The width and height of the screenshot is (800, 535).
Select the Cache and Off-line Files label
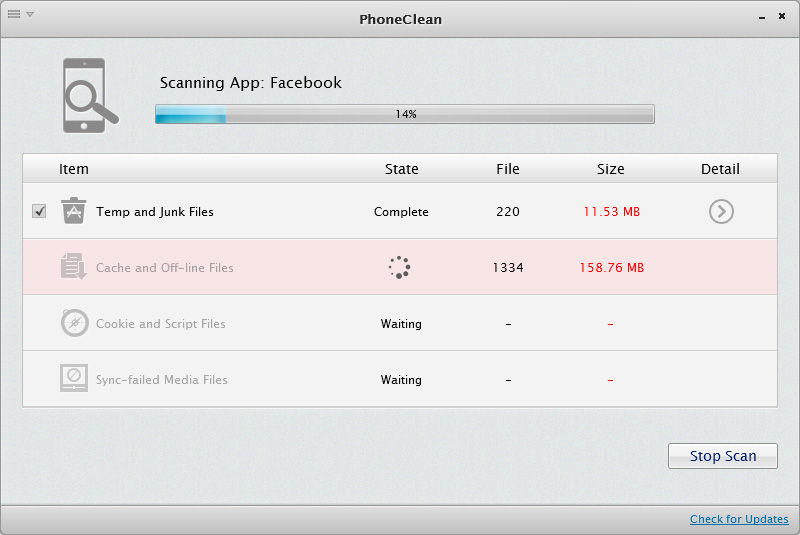[165, 268]
